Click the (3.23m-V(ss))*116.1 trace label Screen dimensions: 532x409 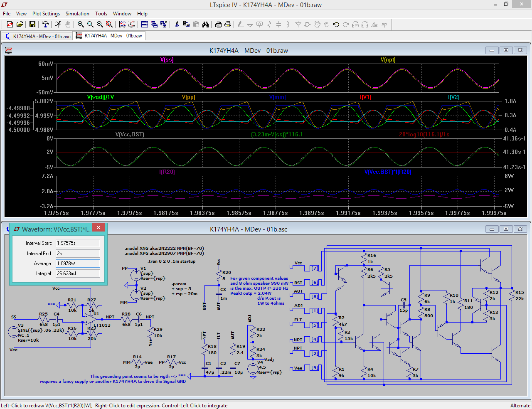tap(277, 135)
